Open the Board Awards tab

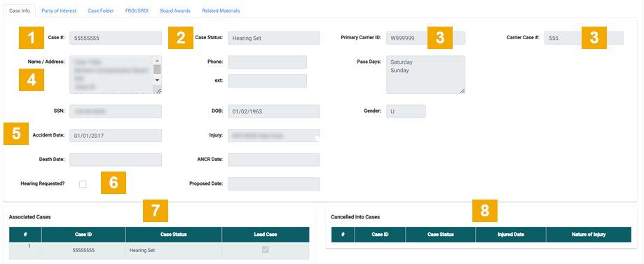click(x=175, y=11)
